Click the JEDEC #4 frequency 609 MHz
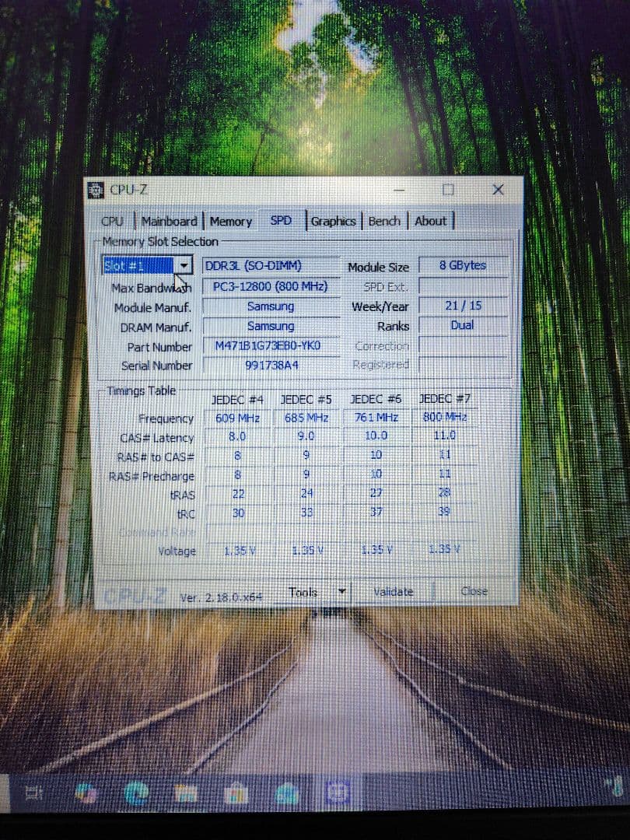This screenshot has width=630, height=840. point(237,418)
